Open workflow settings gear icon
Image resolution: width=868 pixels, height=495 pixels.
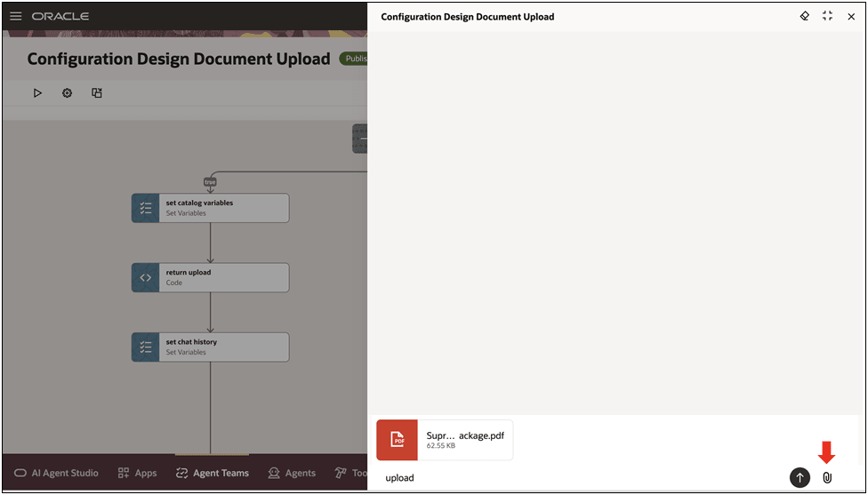tap(67, 93)
